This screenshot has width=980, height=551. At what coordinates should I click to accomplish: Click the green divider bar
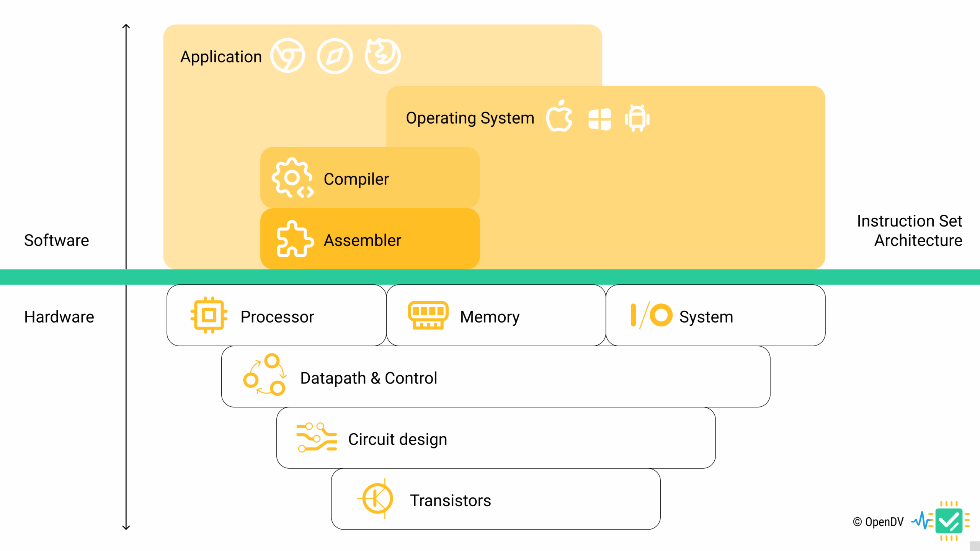click(490, 277)
